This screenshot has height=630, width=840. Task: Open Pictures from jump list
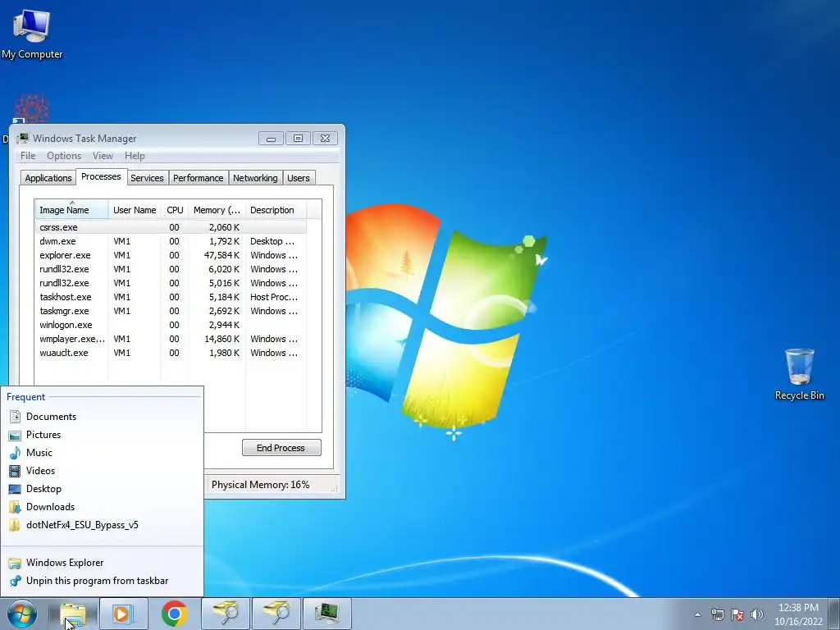[102, 435]
